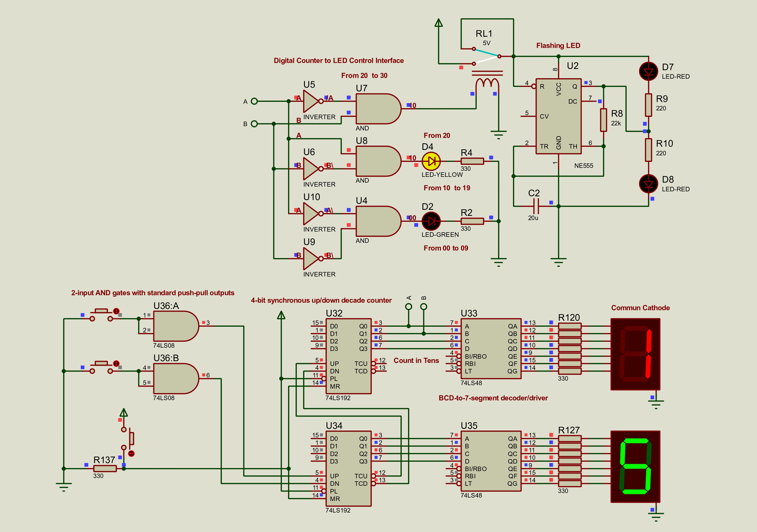
Task: Select resistor R2 330
Action: pos(472,221)
